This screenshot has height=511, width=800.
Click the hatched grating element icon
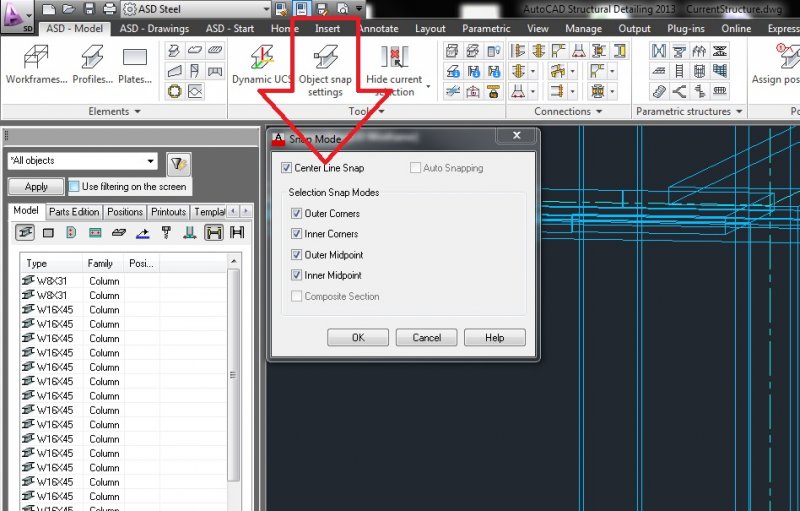215,50
